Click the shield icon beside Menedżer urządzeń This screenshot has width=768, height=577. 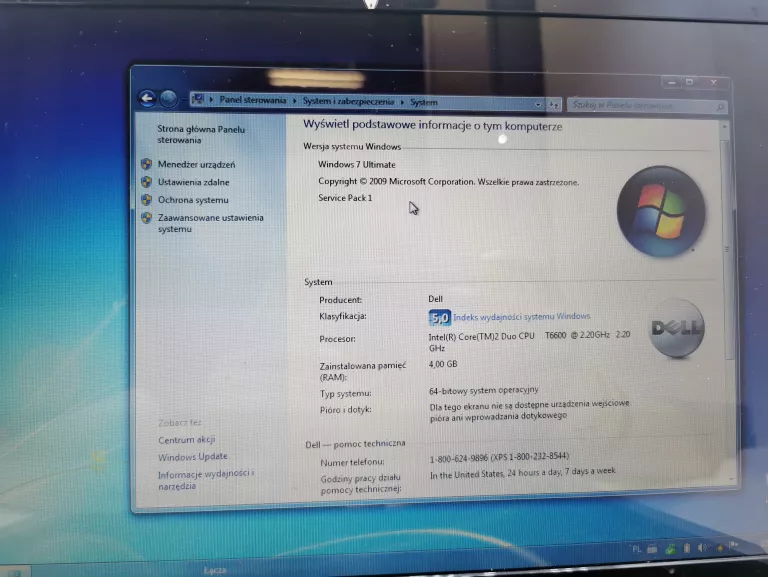pyautogui.click(x=146, y=164)
